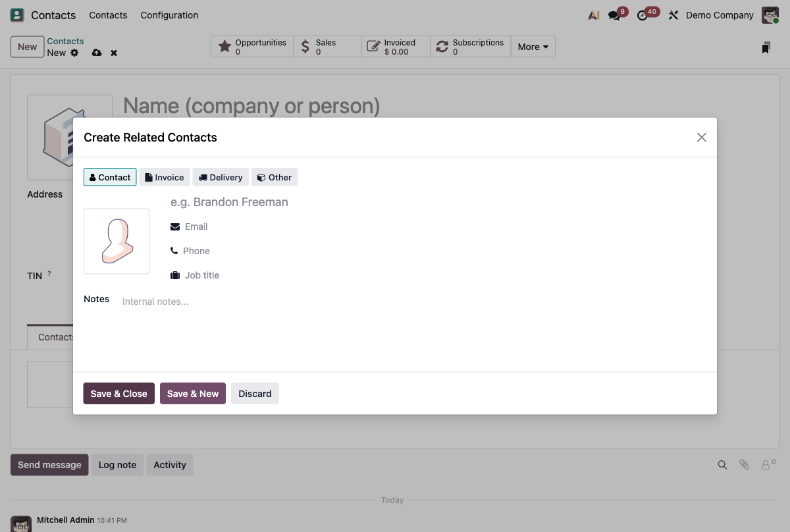Open the Sales stat button
Image resolution: width=790 pixels, height=532 pixels.
327,47
